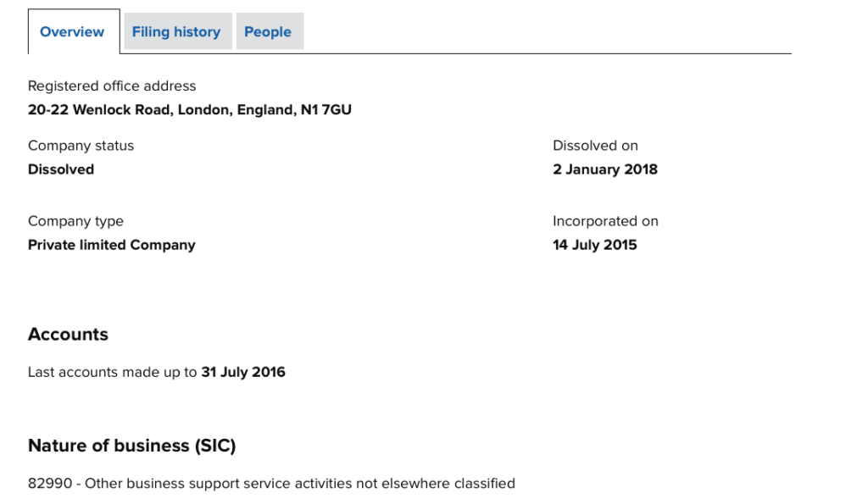Select the Overview tab

[x=72, y=32]
